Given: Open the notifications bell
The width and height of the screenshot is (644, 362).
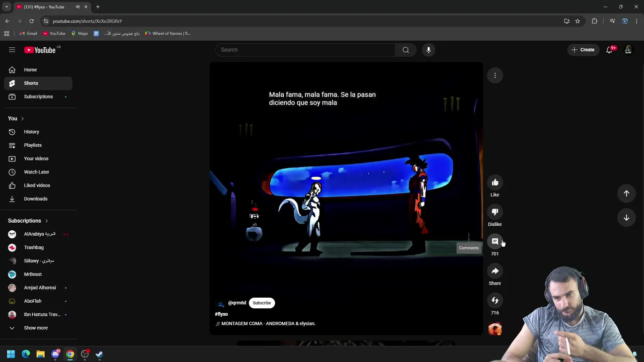Looking at the screenshot, I should (x=610, y=50).
